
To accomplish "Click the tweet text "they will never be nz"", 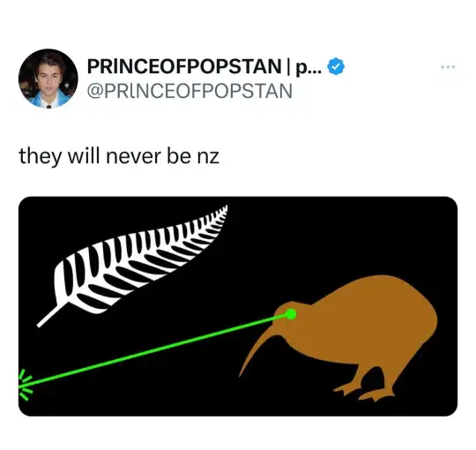I will [x=119, y=156].
